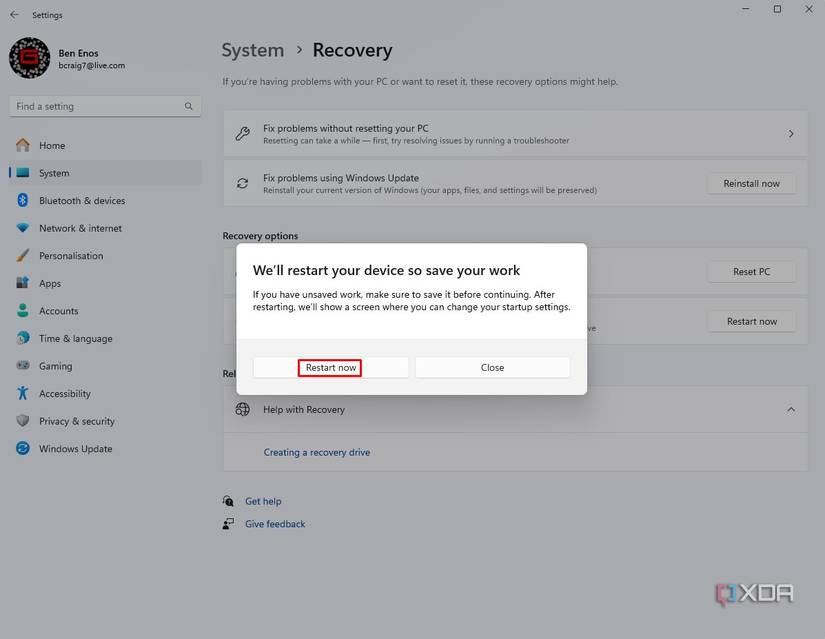The width and height of the screenshot is (825, 639).
Task: Collapse the Help with Recovery section
Action: pyautogui.click(x=791, y=410)
